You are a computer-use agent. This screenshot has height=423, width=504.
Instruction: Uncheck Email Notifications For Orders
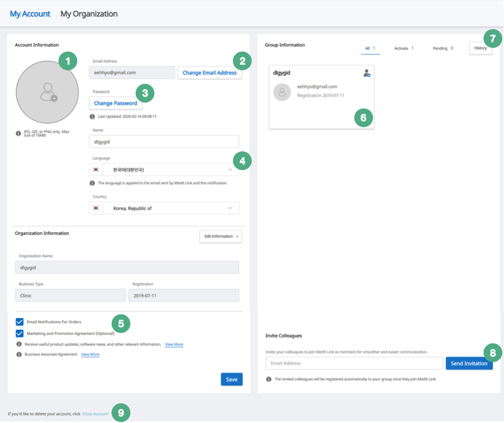pyautogui.click(x=20, y=322)
